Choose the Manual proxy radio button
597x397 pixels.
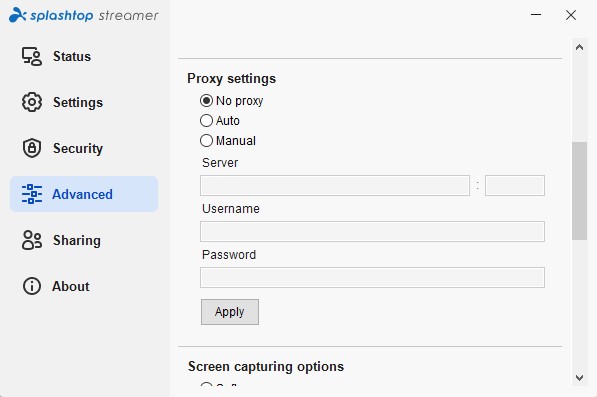point(206,140)
